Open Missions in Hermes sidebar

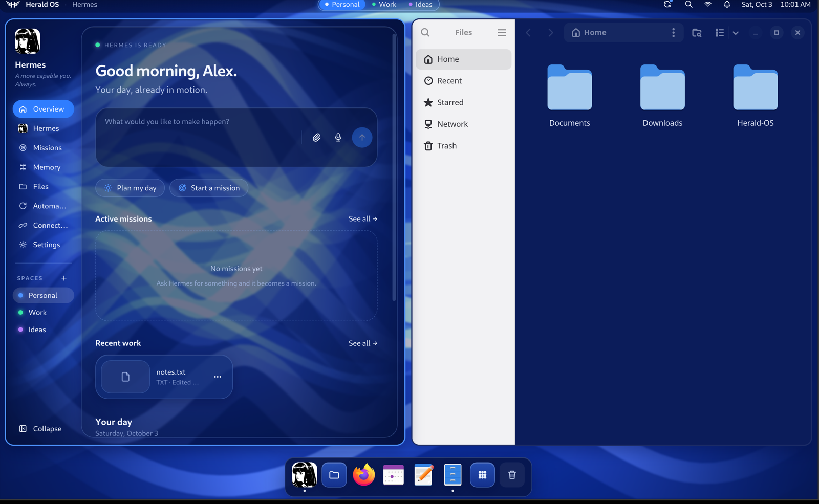click(x=43, y=148)
